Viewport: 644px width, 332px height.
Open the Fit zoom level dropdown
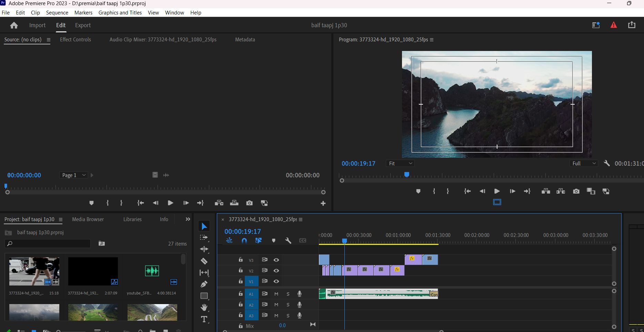coord(400,164)
